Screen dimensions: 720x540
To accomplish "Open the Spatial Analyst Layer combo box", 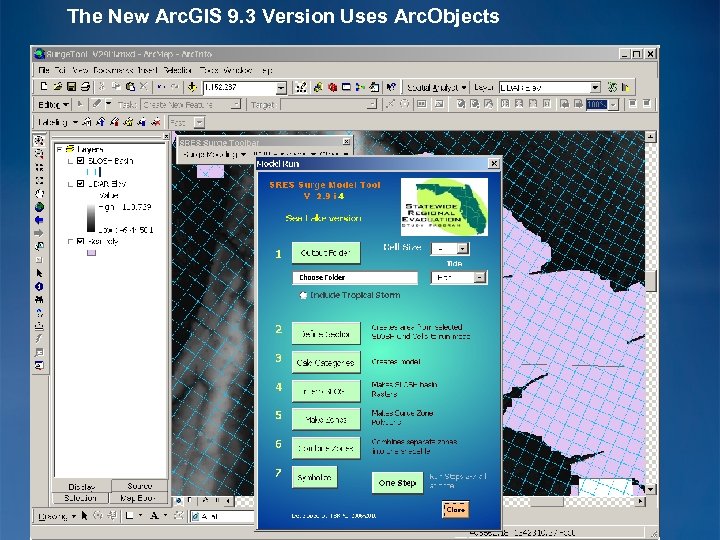I will point(550,87).
